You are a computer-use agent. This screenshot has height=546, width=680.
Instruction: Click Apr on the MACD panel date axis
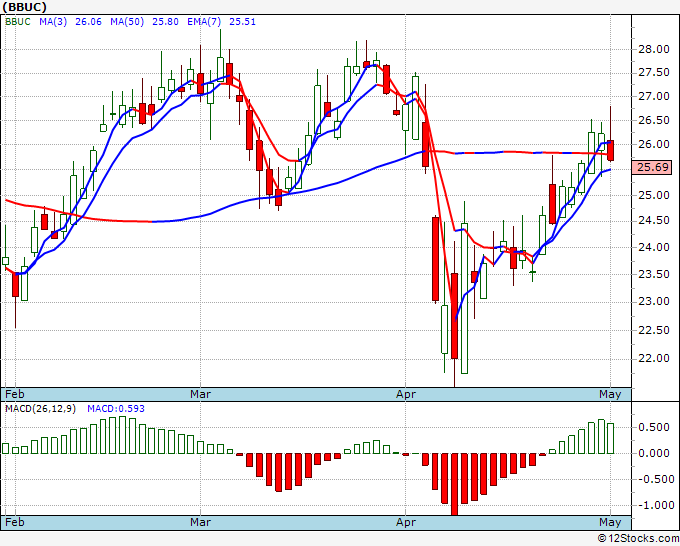(406, 522)
